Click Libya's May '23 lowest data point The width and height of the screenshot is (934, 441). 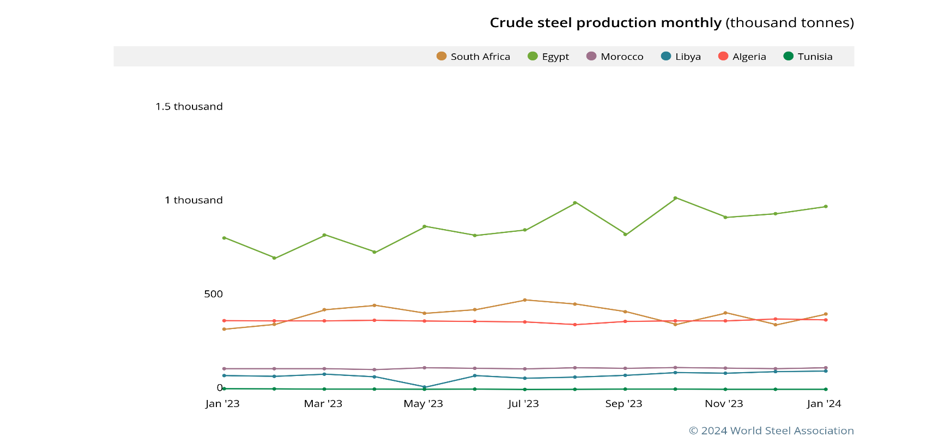click(424, 387)
